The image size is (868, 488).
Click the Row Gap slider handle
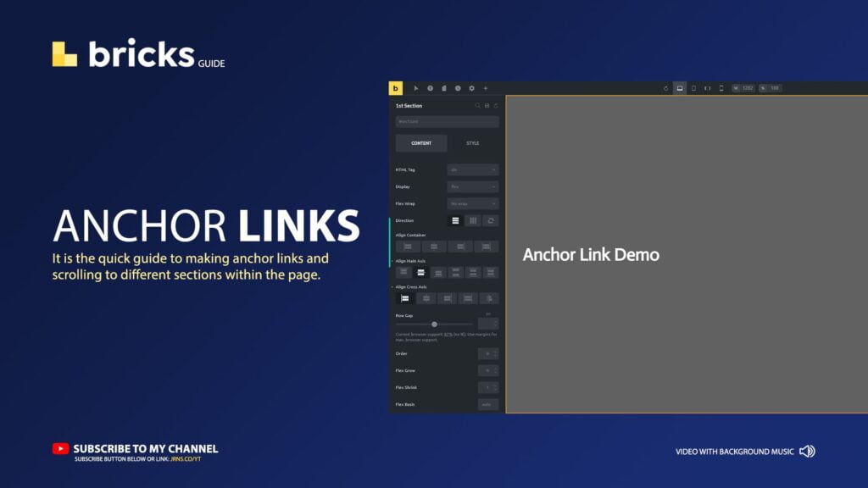(435, 324)
